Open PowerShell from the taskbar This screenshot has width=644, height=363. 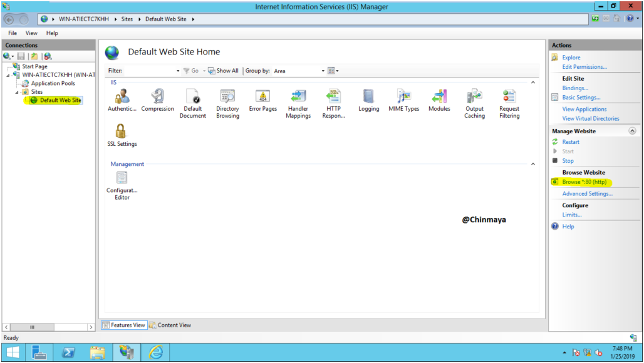pyautogui.click(x=68, y=352)
